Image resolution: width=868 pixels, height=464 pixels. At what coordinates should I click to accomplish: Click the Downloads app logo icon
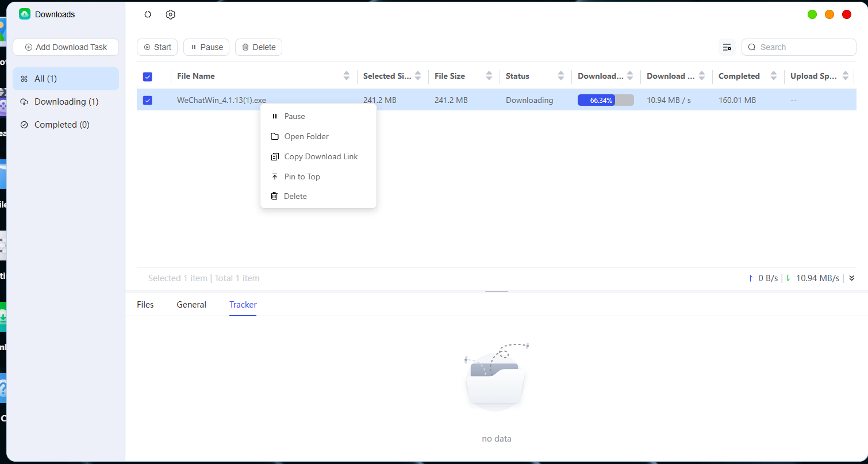[25, 14]
